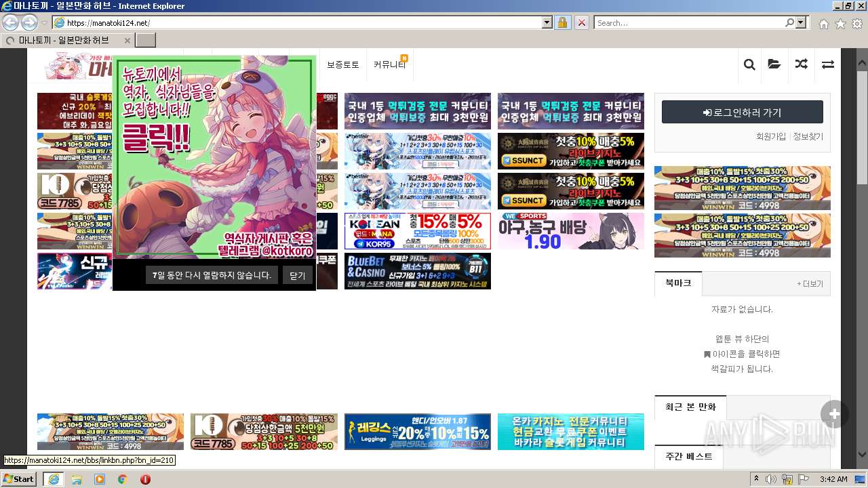The width and height of the screenshot is (868, 488).
Task: Select the 마나토끼 browser tab
Action: pos(68,40)
